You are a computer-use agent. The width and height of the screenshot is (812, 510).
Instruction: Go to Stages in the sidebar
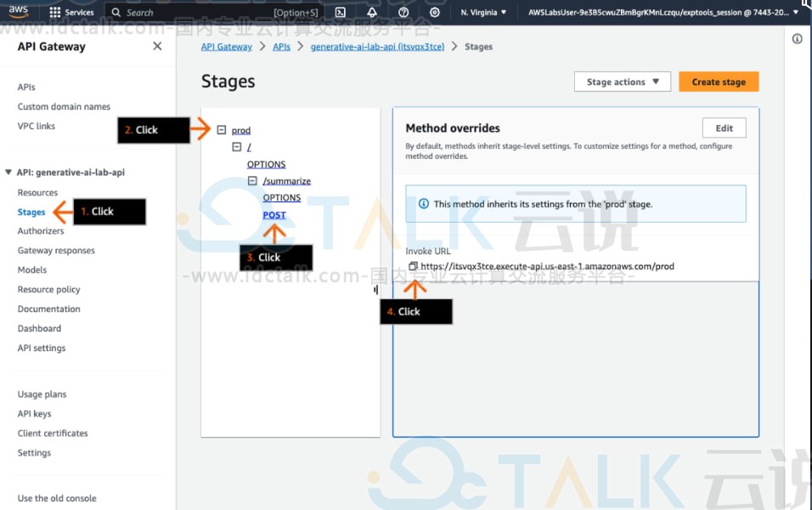31,212
